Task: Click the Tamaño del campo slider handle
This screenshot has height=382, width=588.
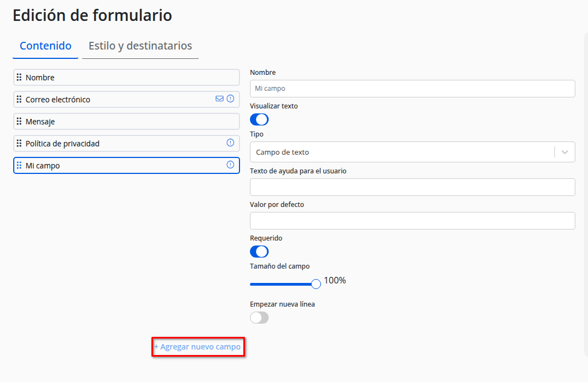Action: tap(316, 284)
